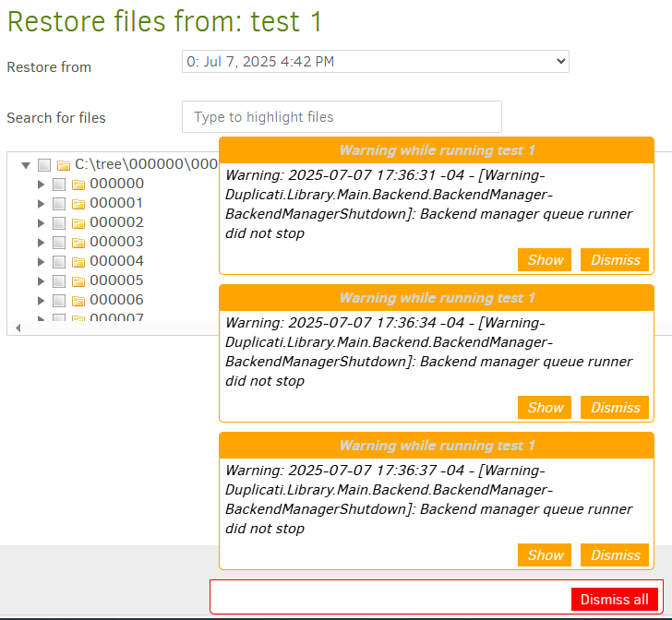Expand folder 000006
The height and width of the screenshot is (620, 672).
[42, 301]
